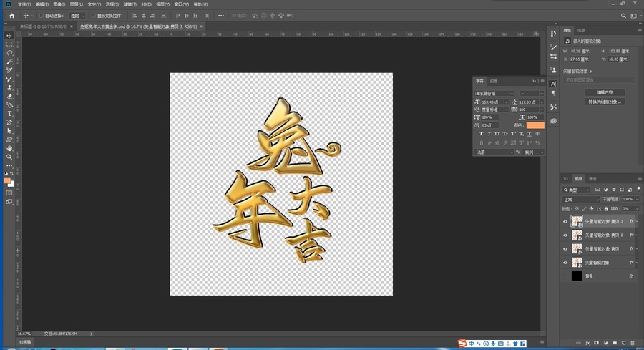Viewport: 644px width, 350px height.
Task: Click the lock all padlock icon
Action: pos(606,209)
